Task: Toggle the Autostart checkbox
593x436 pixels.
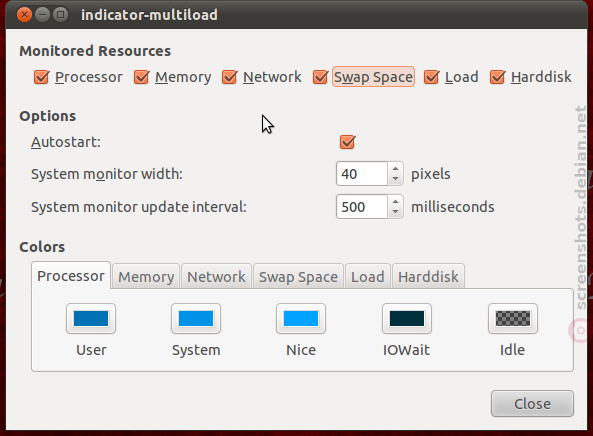Action: point(347,142)
